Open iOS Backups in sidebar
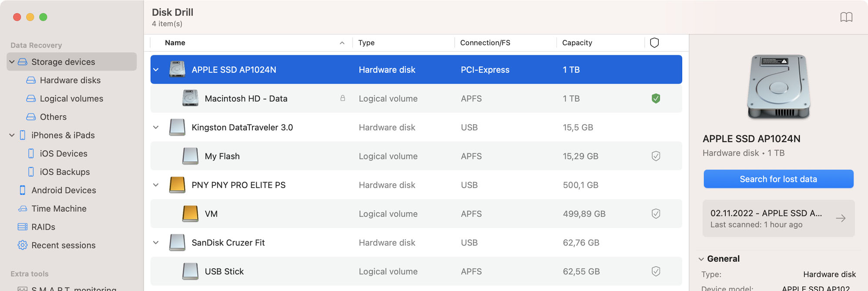This screenshot has width=868, height=291. pyautogui.click(x=65, y=172)
